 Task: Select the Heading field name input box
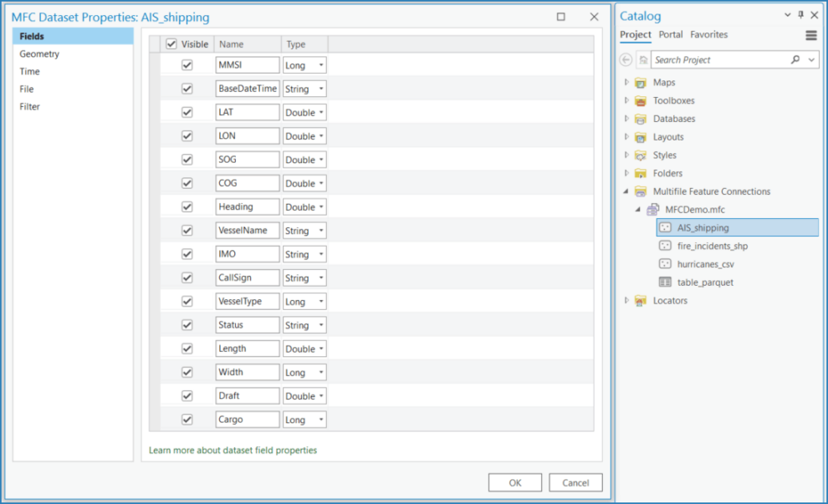coord(247,206)
